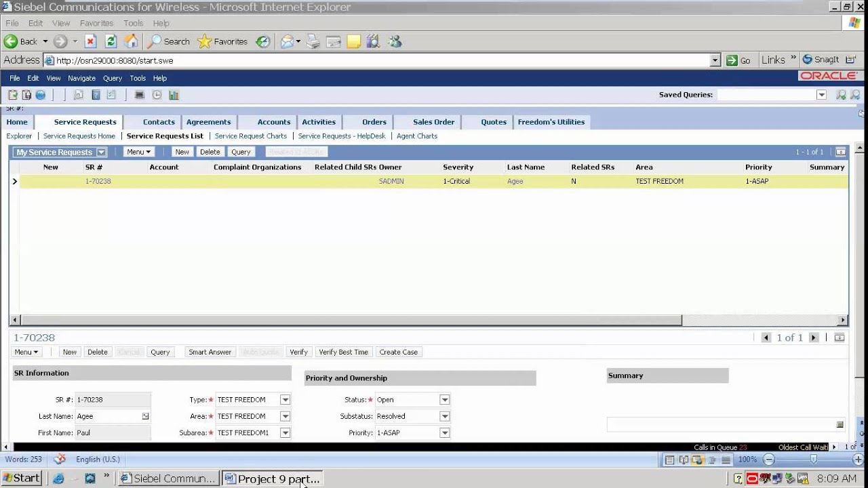The image size is (868, 488).
Task: Click the First Name field
Action: point(113,432)
